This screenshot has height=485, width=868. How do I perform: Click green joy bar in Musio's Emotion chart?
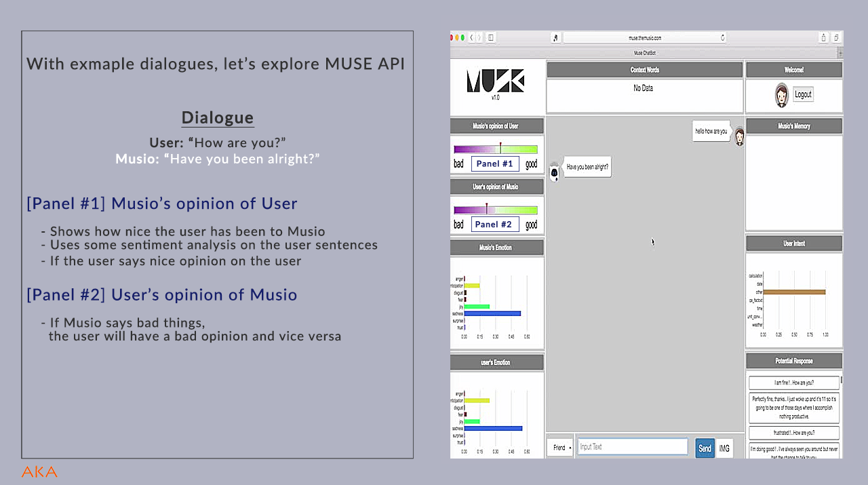(x=477, y=307)
